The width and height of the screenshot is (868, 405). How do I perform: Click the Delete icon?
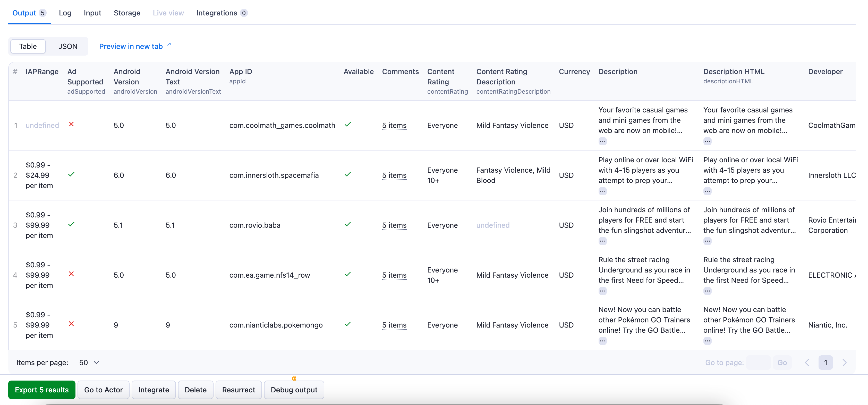pos(195,390)
